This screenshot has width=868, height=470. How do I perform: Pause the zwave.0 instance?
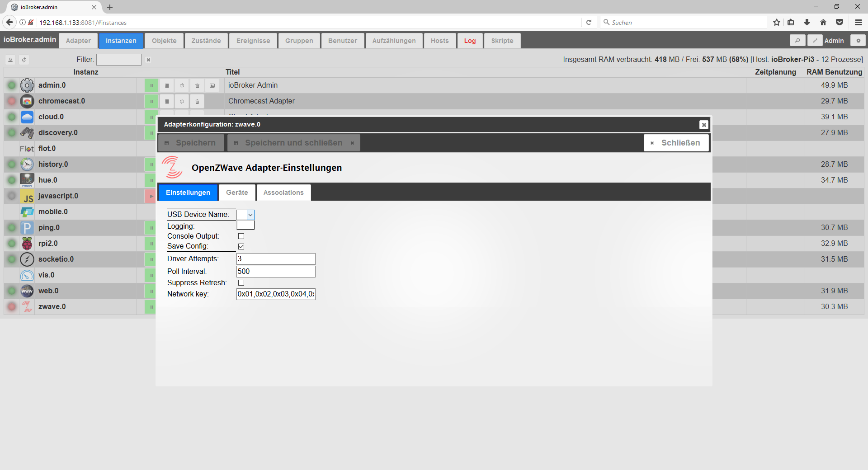tap(151, 307)
